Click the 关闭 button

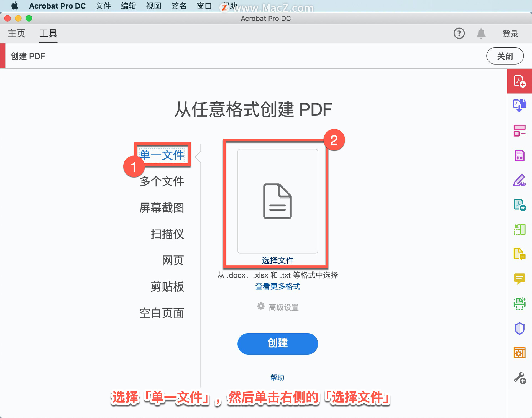505,56
